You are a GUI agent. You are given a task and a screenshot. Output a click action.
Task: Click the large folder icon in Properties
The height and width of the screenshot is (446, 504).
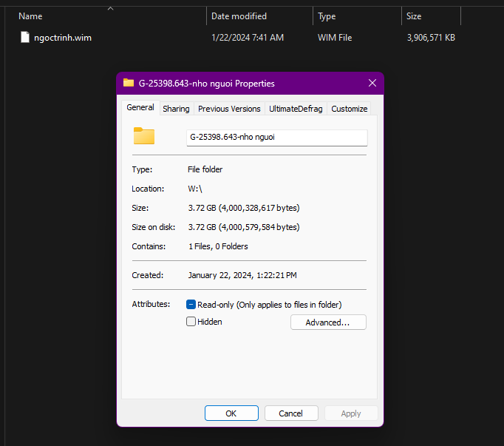[144, 136]
